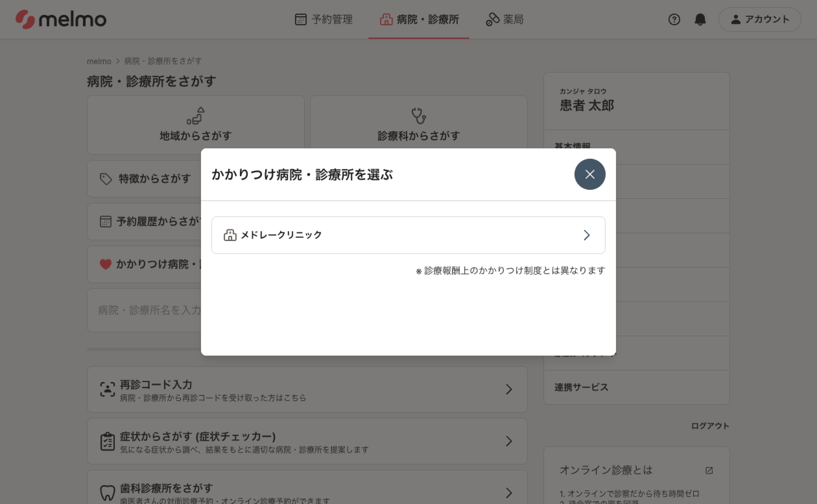Expand 症状からさがす (症状チェッカー) arrow
The width and height of the screenshot is (817, 504).
click(x=508, y=441)
